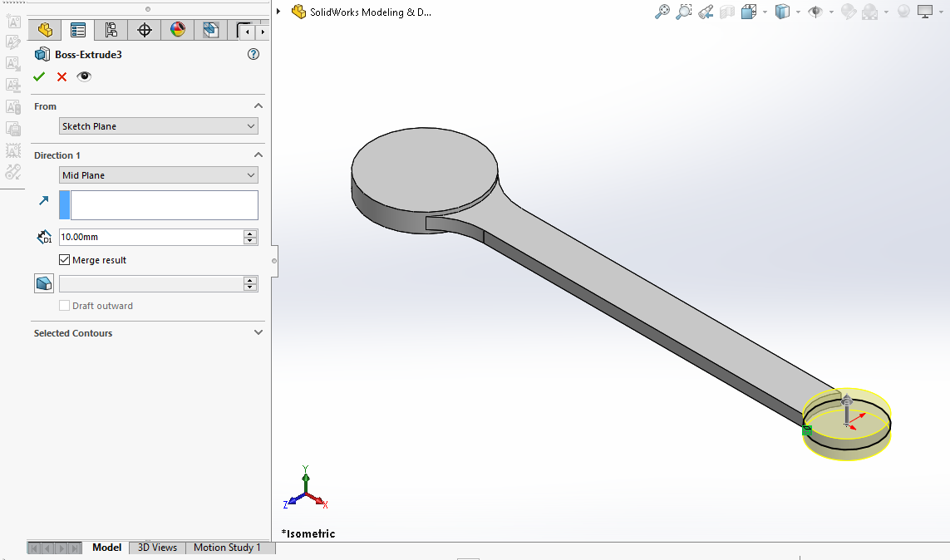Open the PropertyManager help button

(x=253, y=54)
